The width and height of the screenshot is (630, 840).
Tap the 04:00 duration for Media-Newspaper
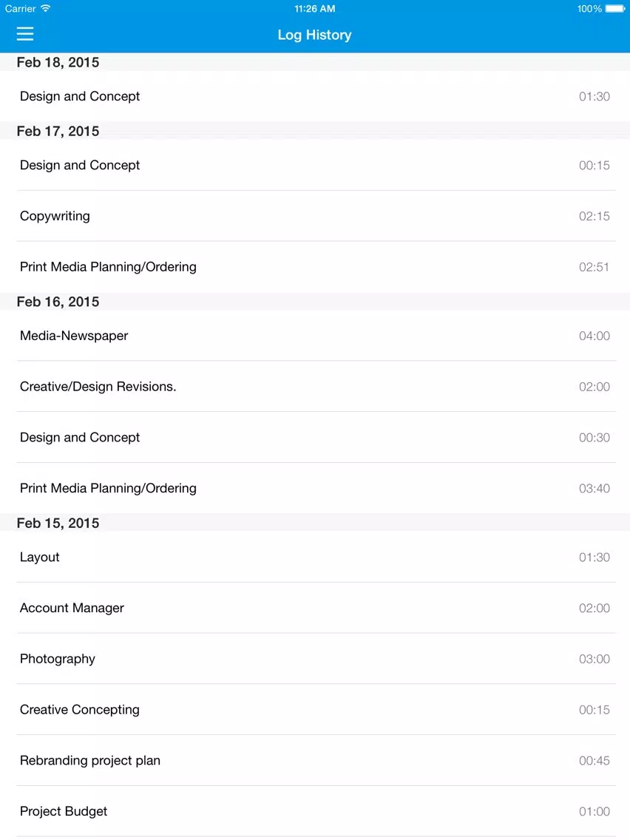(594, 336)
